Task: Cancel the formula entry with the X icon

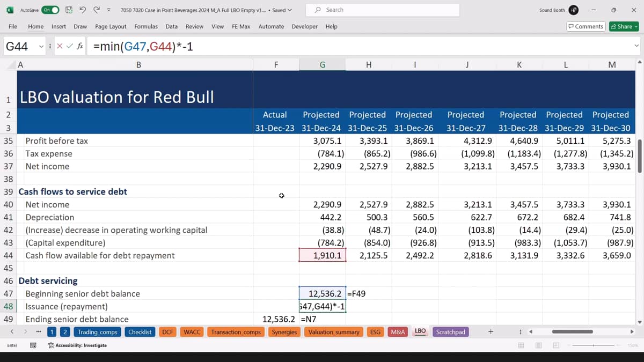Action: 60,47
